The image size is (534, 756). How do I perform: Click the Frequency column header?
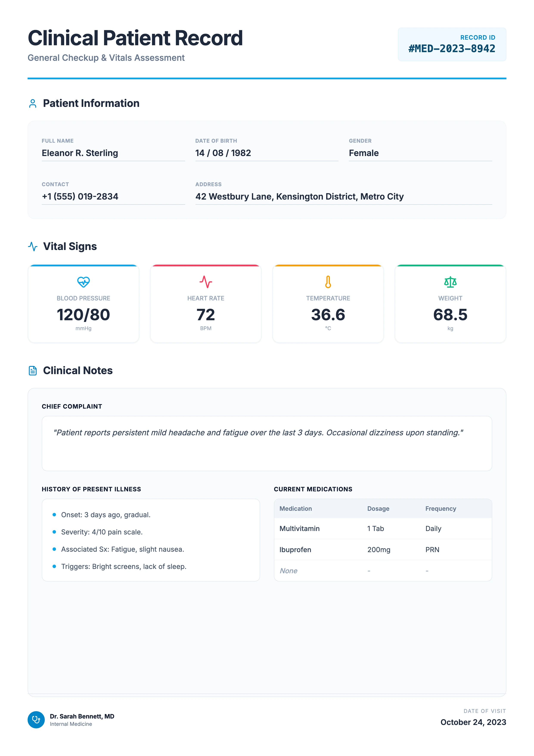pyautogui.click(x=441, y=508)
